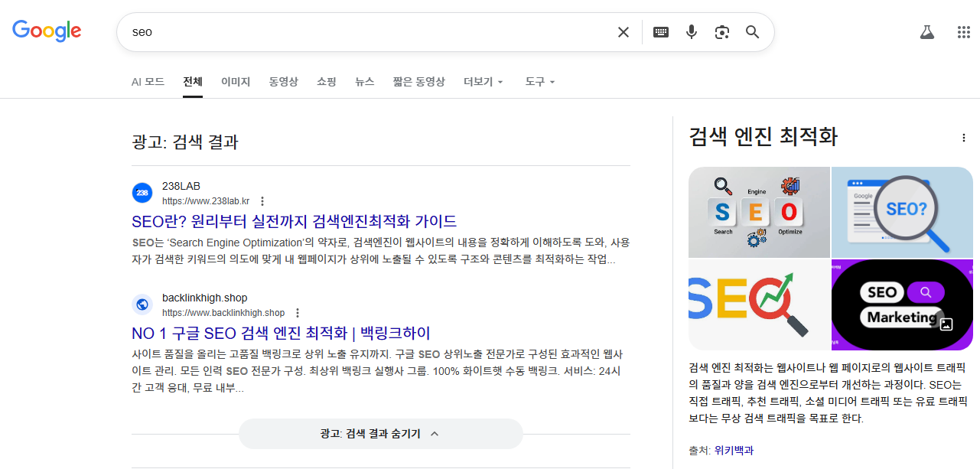Expand the 도구 dropdown
The width and height of the screenshot is (980, 469).
coord(540,82)
